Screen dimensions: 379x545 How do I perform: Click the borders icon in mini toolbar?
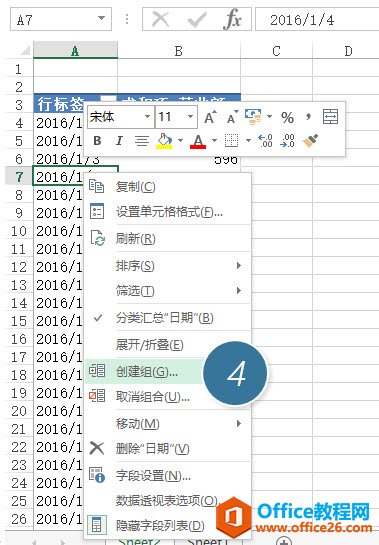tap(231, 141)
